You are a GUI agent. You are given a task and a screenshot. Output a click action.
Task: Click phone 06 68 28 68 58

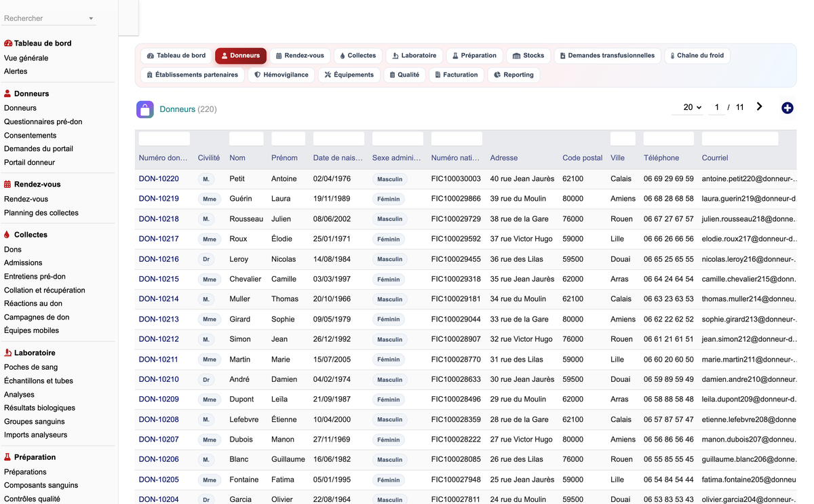(x=669, y=199)
